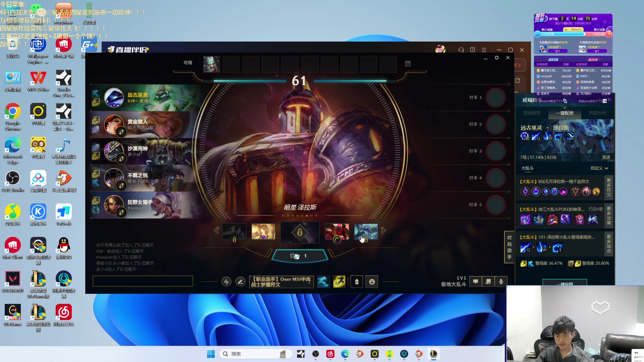The height and width of the screenshot is (362, 644).
Task: Show previous skins with left arrow
Action: coord(216,231)
